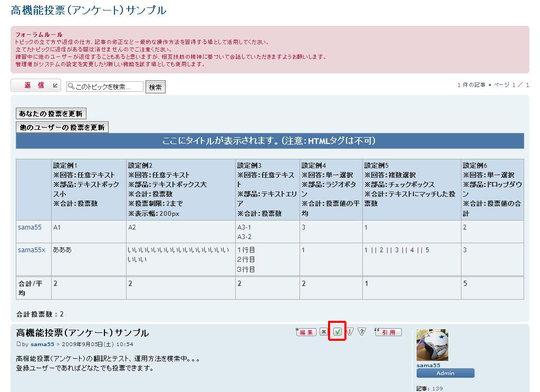The height and width of the screenshot is (392, 540).
Task: Click the delete post X icon
Action: coord(323,332)
